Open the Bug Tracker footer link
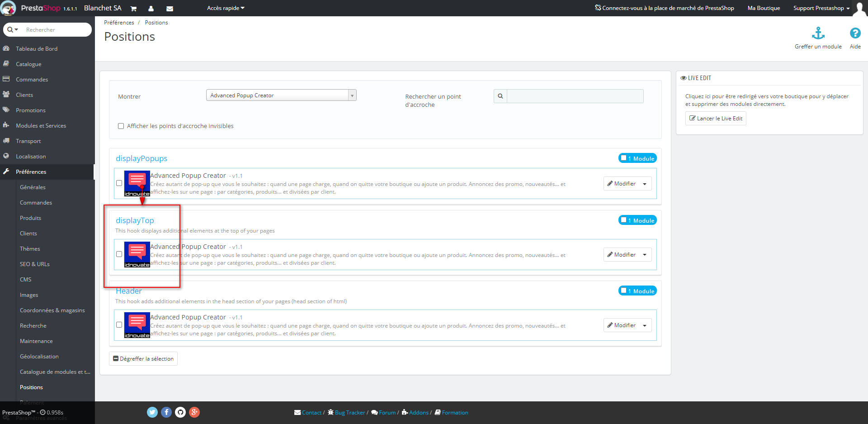 tap(346, 413)
